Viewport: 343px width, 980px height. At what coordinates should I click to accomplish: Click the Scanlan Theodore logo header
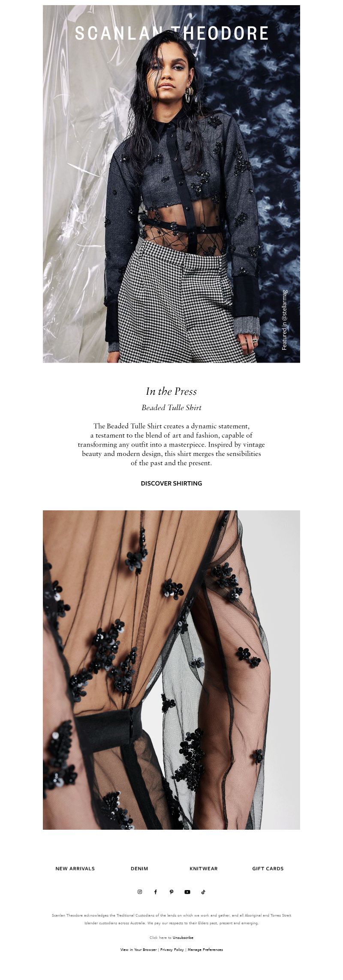pyautogui.click(x=171, y=33)
